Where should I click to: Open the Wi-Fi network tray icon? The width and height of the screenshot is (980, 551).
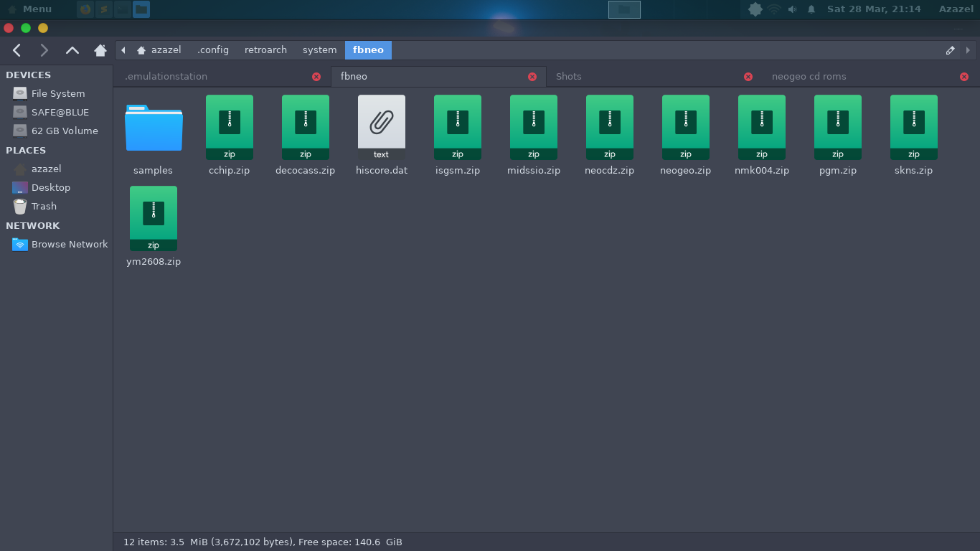point(774,9)
